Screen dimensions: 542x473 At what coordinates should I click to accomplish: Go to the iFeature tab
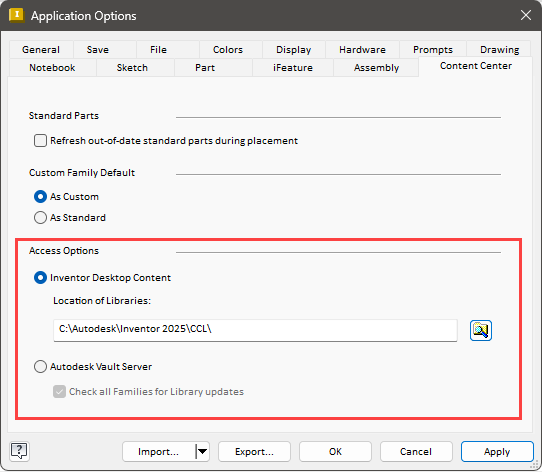[293, 67]
